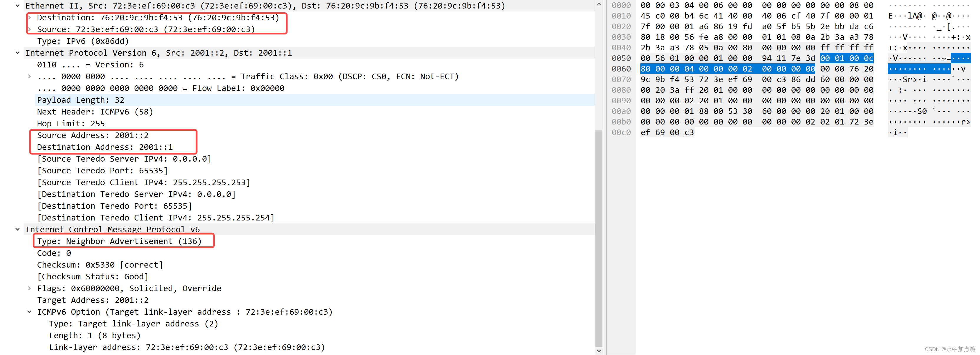
Task: Click scrollbar down arrow in details pane
Action: 599,351
